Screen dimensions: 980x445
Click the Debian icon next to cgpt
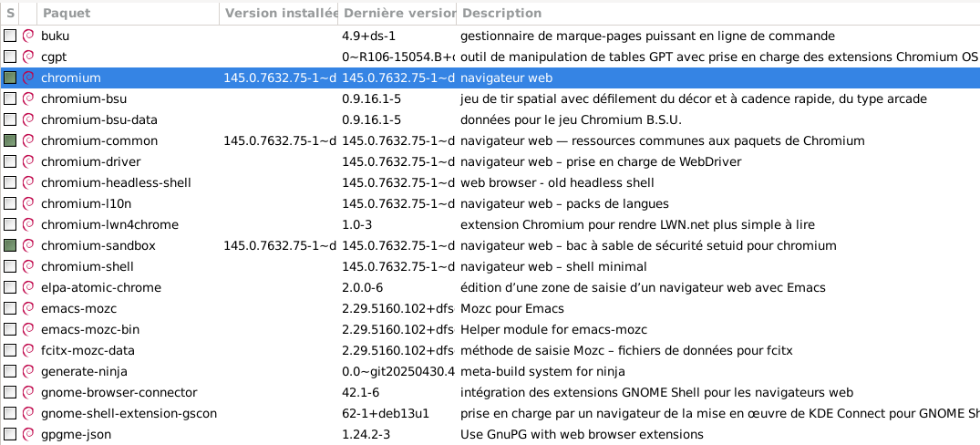tap(28, 57)
